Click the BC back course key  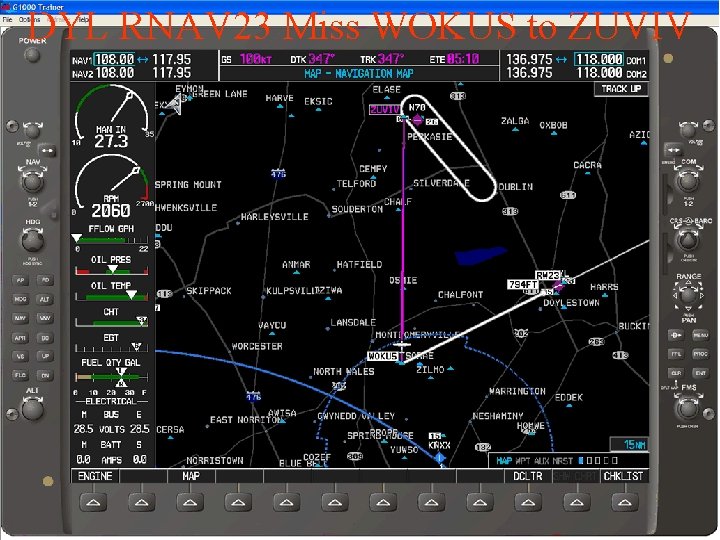[45, 338]
